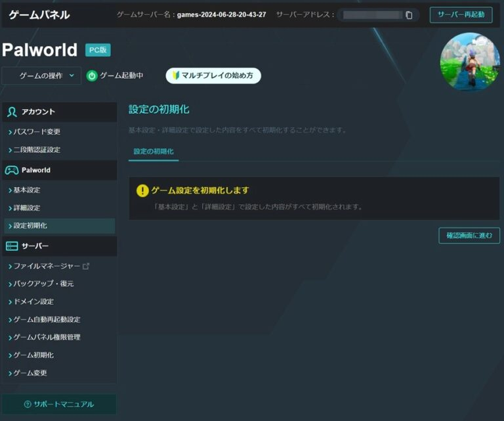Open the サポートマニュアル link
The width and height of the screenshot is (504, 421).
click(x=59, y=405)
